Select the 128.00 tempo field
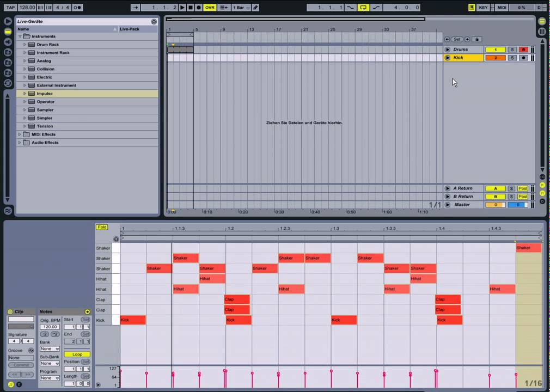This screenshot has width=550, height=392. [27, 8]
